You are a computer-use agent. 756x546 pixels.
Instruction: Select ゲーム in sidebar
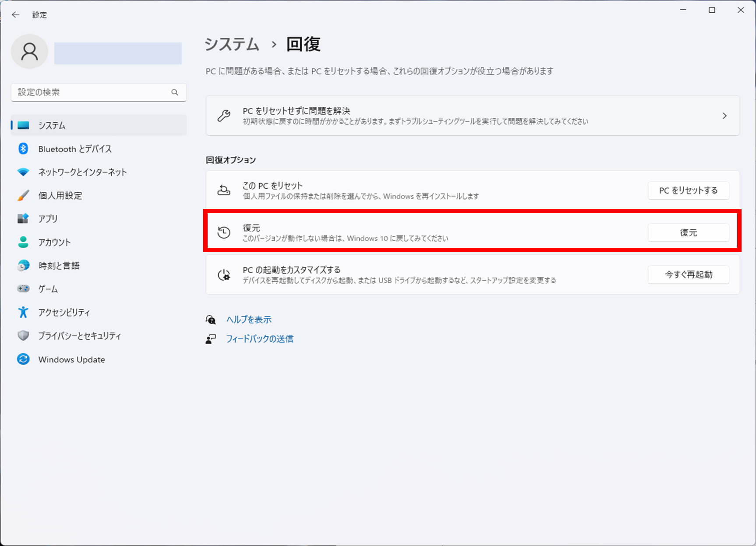99,289
